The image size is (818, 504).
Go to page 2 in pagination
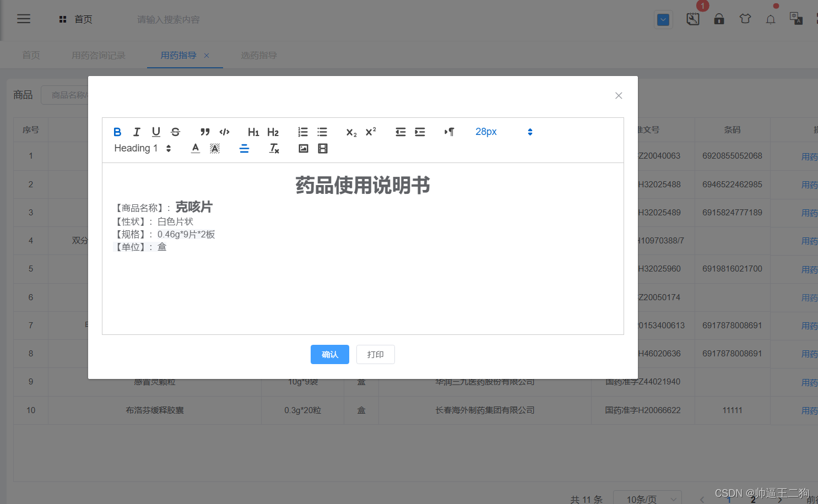point(753,500)
